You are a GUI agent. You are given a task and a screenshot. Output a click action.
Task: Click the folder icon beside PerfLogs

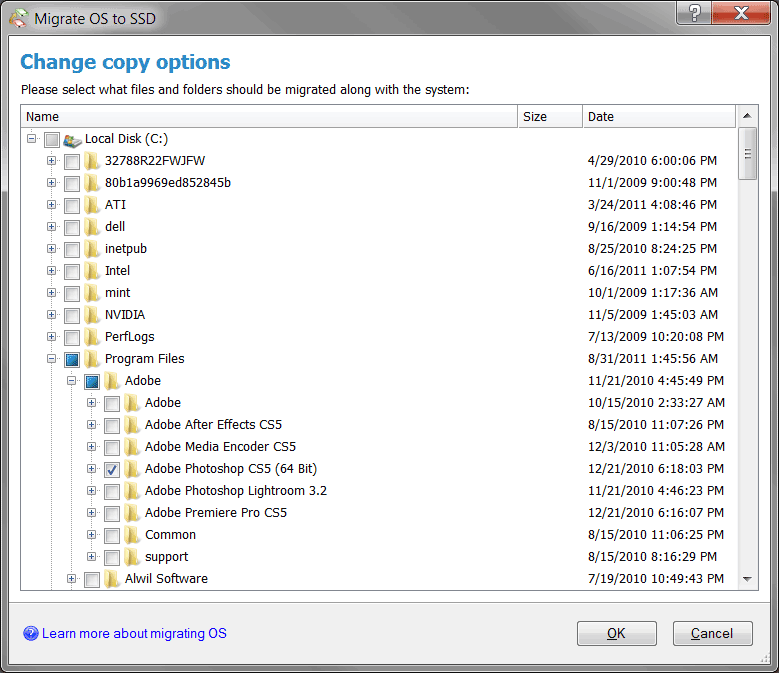(92, 337)
